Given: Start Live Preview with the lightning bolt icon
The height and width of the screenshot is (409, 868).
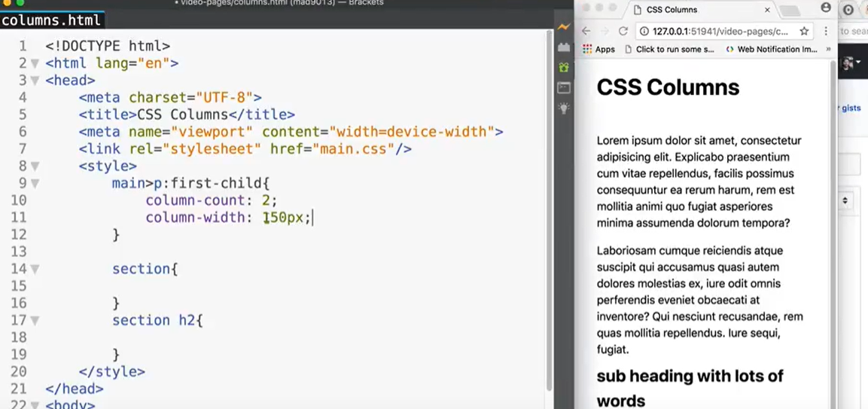Looking at the screenshot, I should 564,26.
